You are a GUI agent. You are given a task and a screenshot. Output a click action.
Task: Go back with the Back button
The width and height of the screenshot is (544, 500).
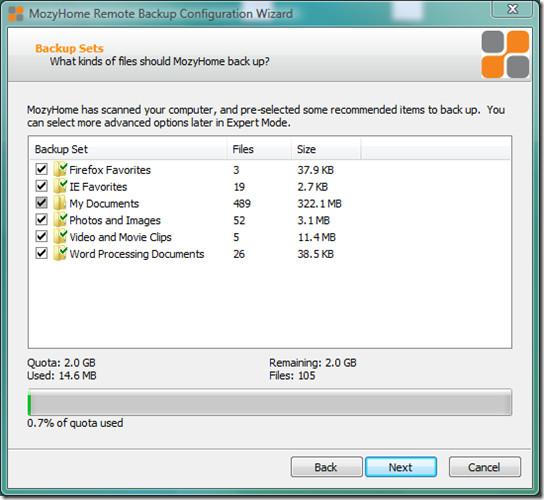326,467
